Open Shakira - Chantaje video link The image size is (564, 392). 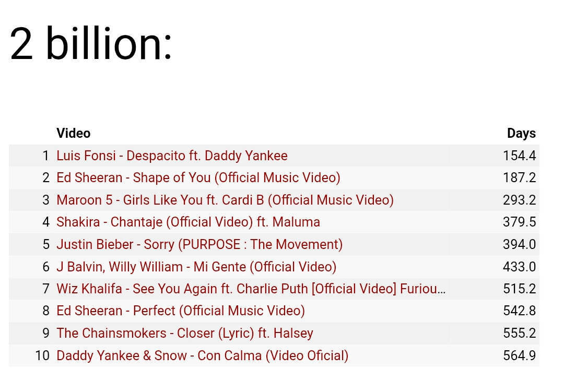[188, 222]
